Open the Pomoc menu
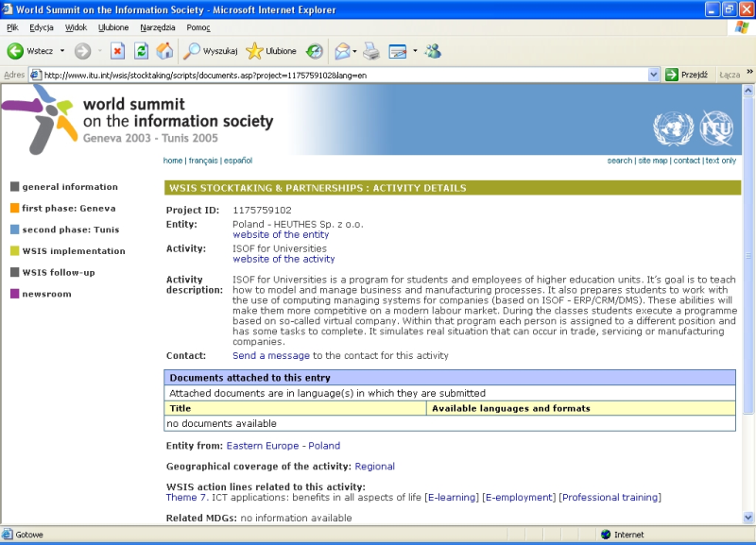The width and height of the screenshot is (756, 545). pyautogui.click(x=198, y=27)
